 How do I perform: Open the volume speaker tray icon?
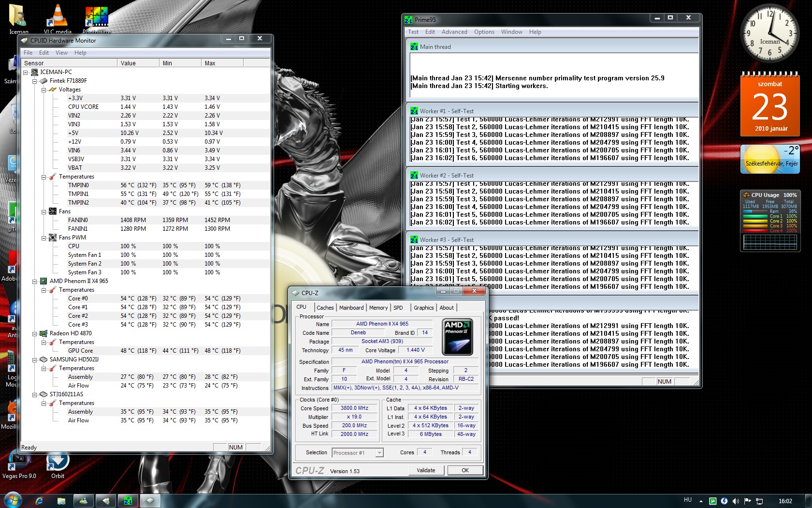pyautogui.click(x=736, y=501)
